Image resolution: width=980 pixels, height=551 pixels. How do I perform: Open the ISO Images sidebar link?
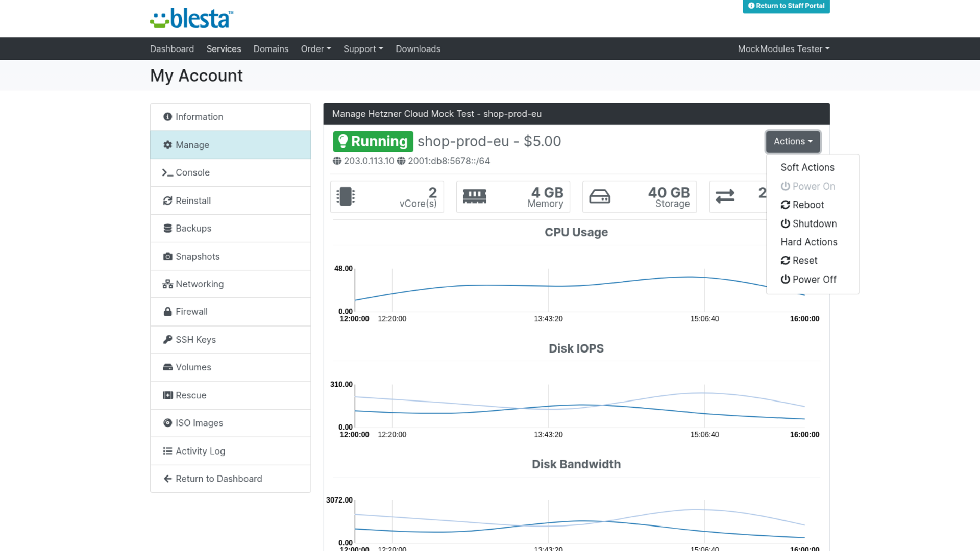pyautogui.click(x=231, y=423)
